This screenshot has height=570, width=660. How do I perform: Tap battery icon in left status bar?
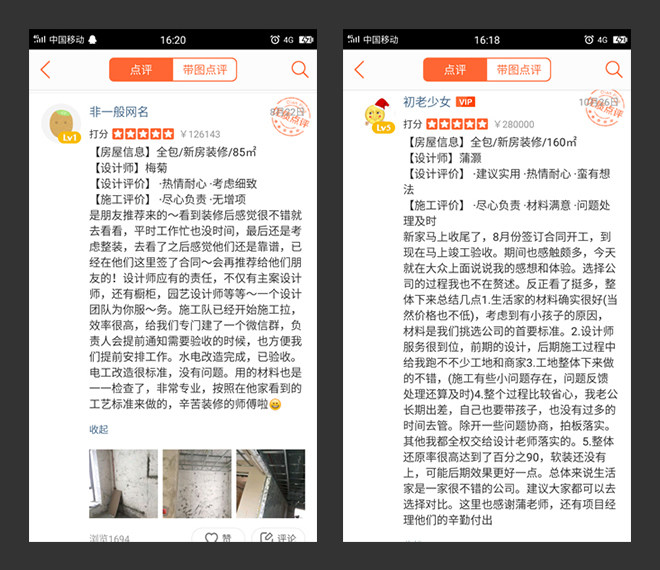click(306, 40)
